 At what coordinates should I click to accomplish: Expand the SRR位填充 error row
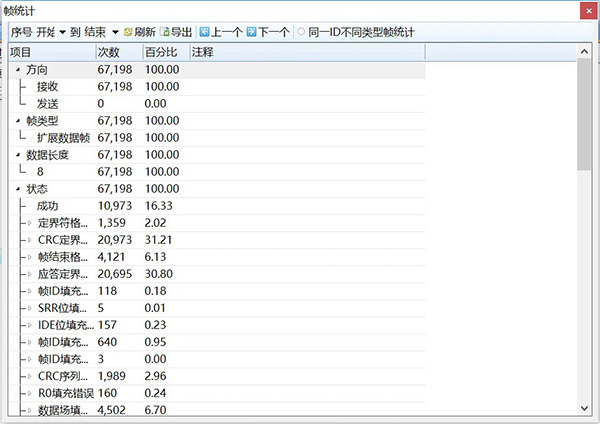pos(30,308)
